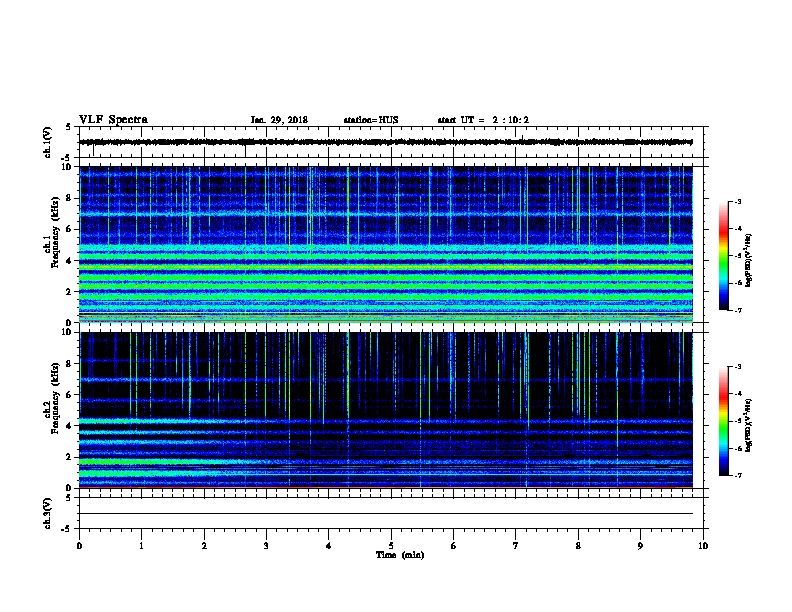Click time axis tick label "2"
792x612 pixels.
(204, 546)
